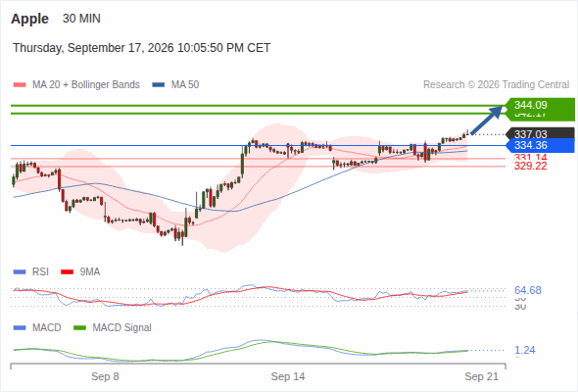The image size is (578, 392).
Task: Click the MA 50 blue legend swatch
Action: [159, 85]
